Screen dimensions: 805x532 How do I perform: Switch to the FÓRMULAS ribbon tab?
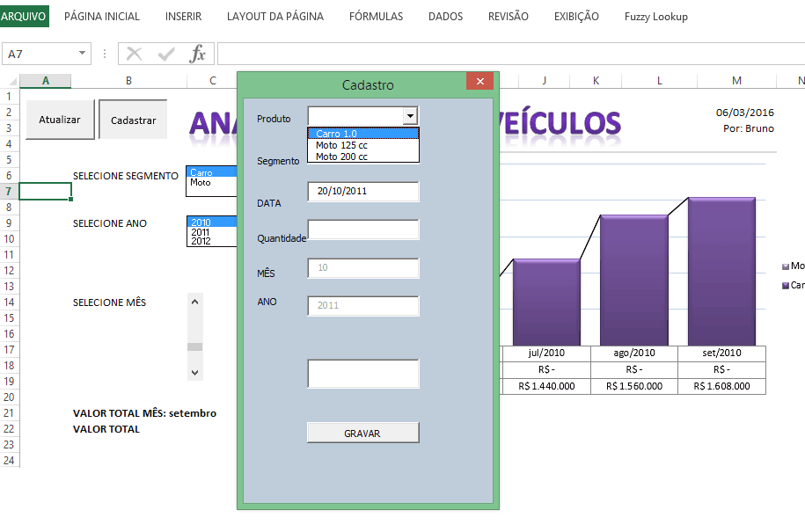[x=376, y=16]
